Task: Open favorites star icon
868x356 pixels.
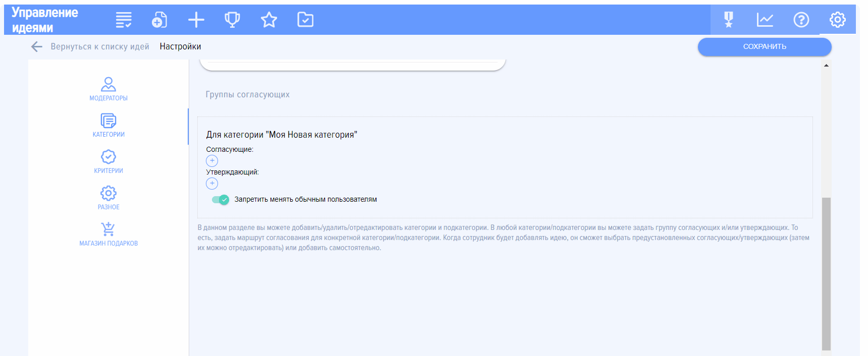Action: click(269, 20)
